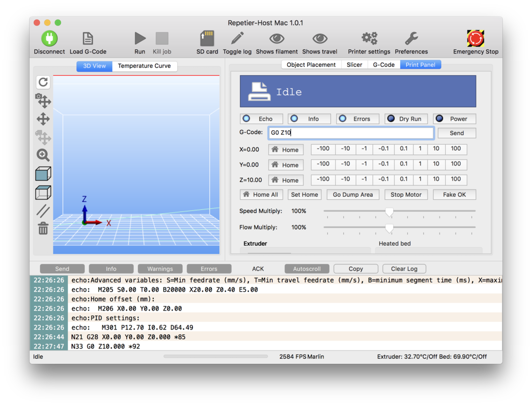Click Stop Motor button
Viewport: 532px width, 406px height.
(406, 195)
